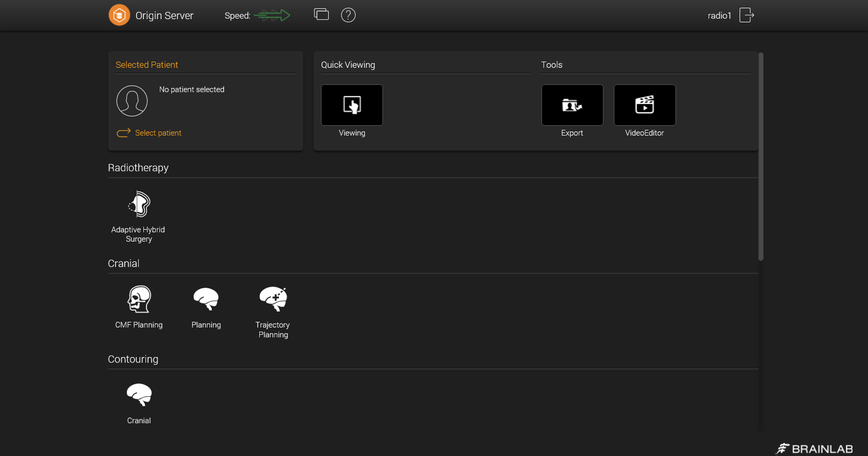The height and width of the screenshot is (456, 868).
Task: Open the window switcher icon
Action: (x=322, y=14)
